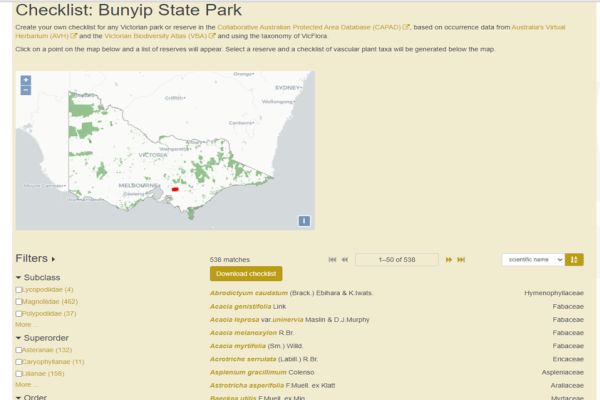This screenshot has width=600, height=400.
Task: Click the Aspleniaceae family text
Action: [562, 372]
